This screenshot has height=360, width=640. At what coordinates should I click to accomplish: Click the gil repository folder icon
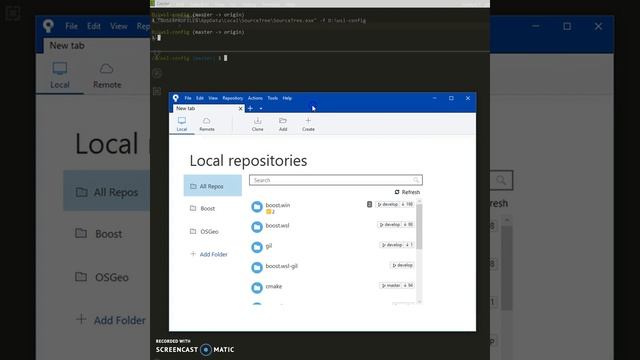tap(257, 247)
